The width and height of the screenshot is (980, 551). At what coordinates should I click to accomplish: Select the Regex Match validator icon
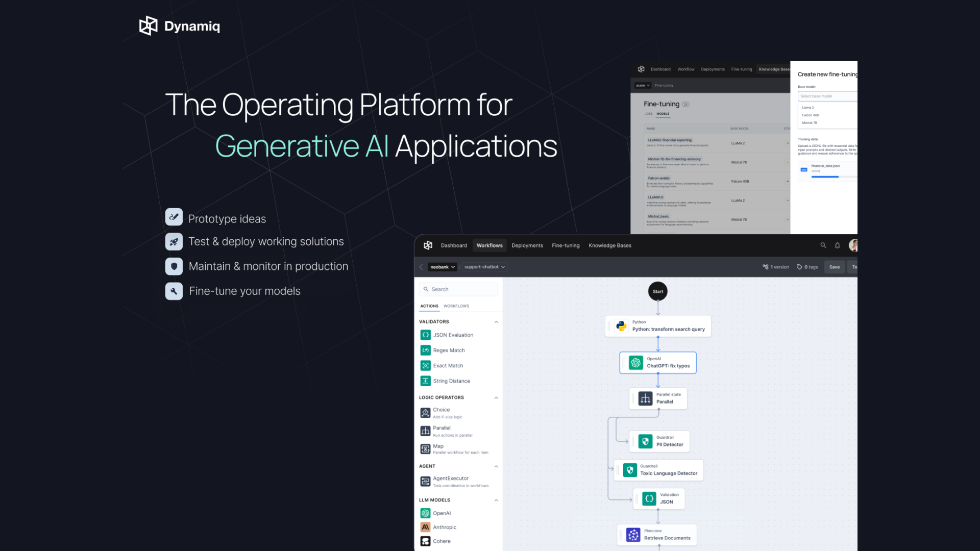point(425,350)
